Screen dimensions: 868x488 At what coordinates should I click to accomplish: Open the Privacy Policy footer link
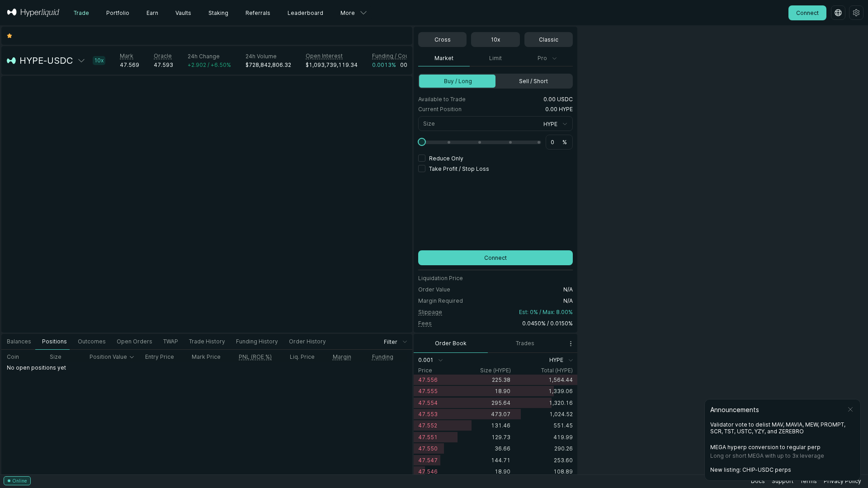pyautogui.click(x=842, y=481)
